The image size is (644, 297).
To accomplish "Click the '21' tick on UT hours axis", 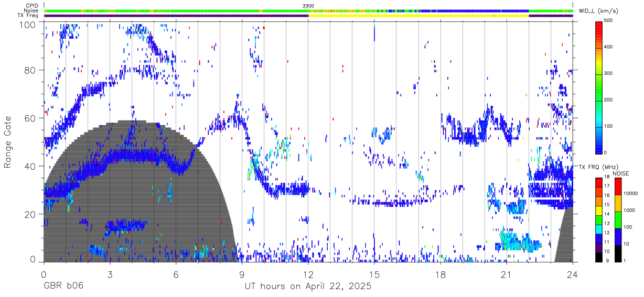I will click(507, 274).
